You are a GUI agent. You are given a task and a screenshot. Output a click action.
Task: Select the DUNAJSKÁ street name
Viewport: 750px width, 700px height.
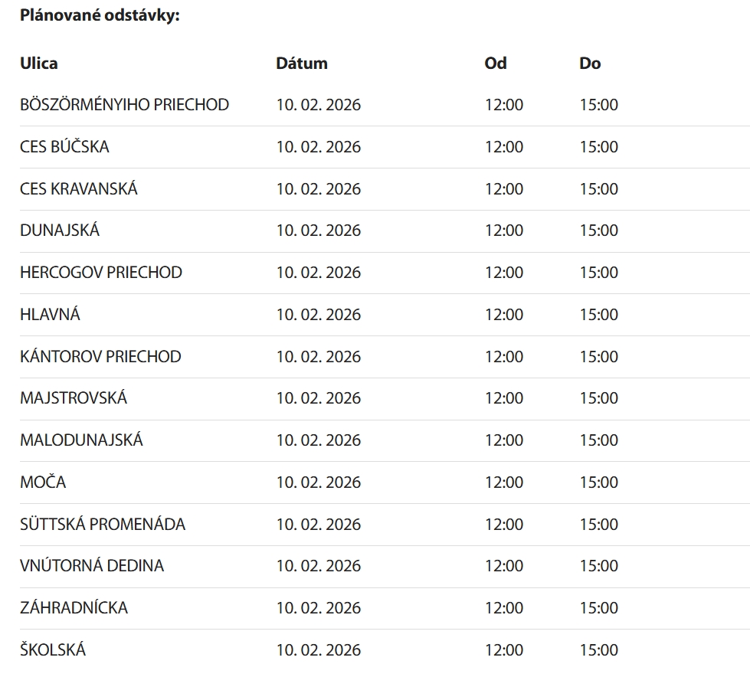click(x=60, y=231)
